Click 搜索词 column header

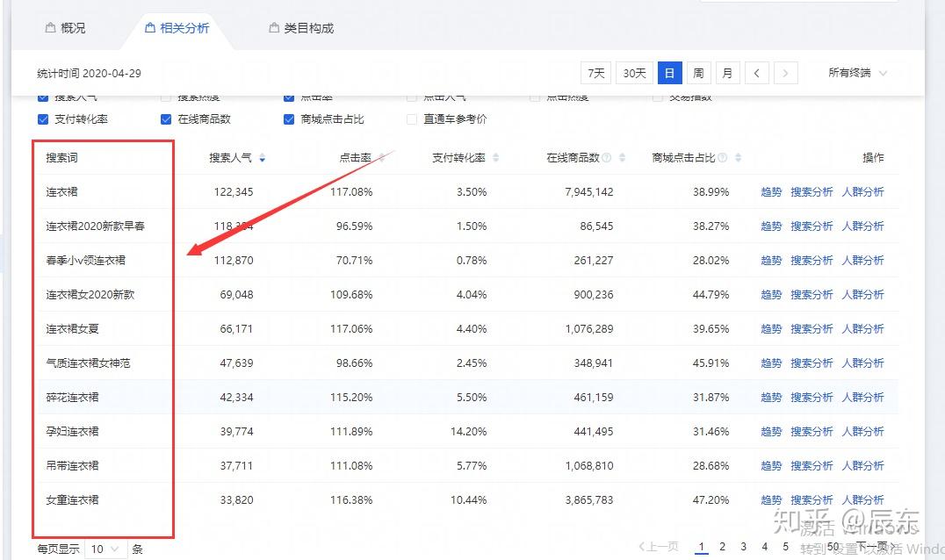61,158
